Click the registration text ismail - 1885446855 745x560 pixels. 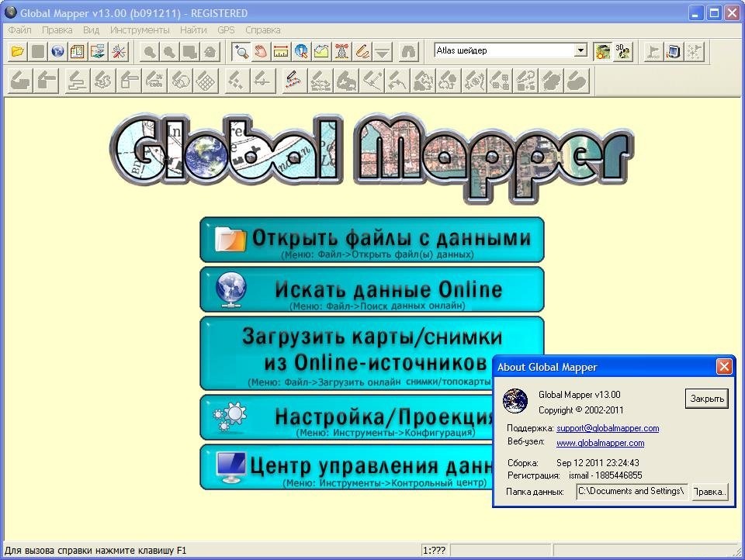(605, 475)
